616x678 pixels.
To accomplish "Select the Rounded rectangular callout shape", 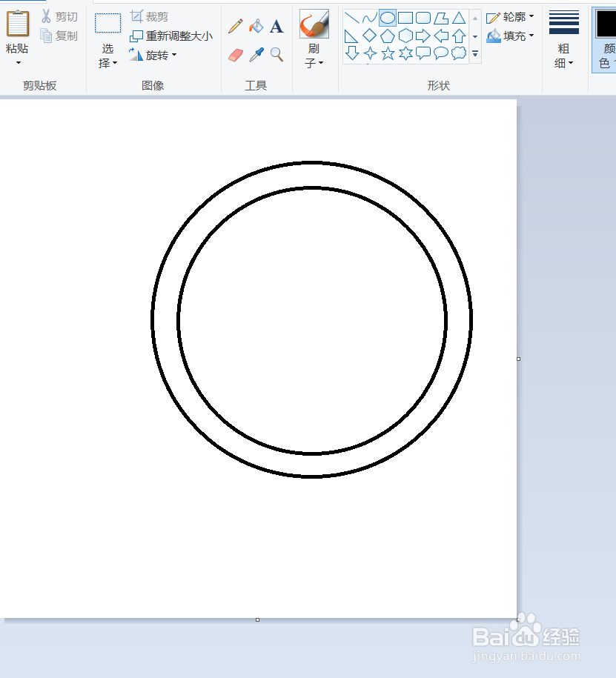I will pyautogui.click(x=423, y=53).
